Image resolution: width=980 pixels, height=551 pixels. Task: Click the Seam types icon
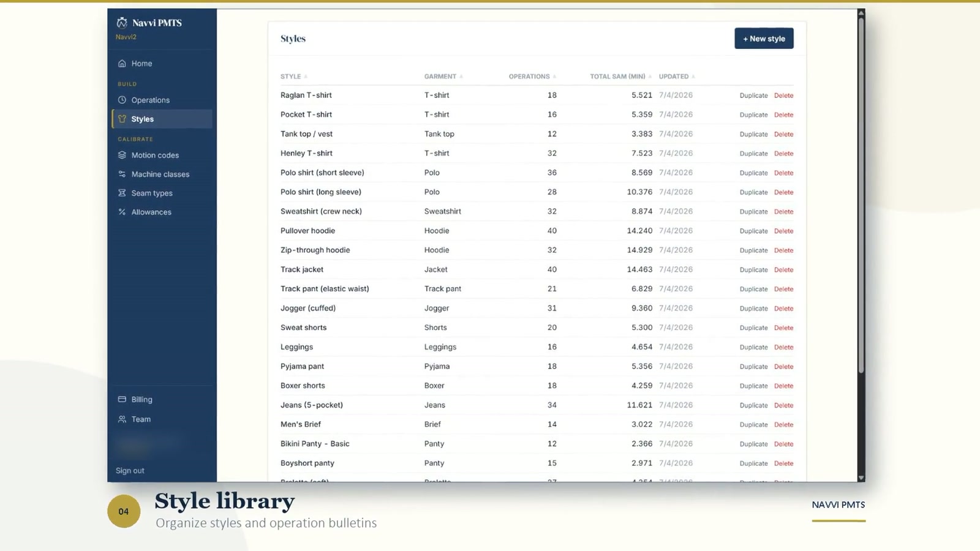click(x=122, y=193)
